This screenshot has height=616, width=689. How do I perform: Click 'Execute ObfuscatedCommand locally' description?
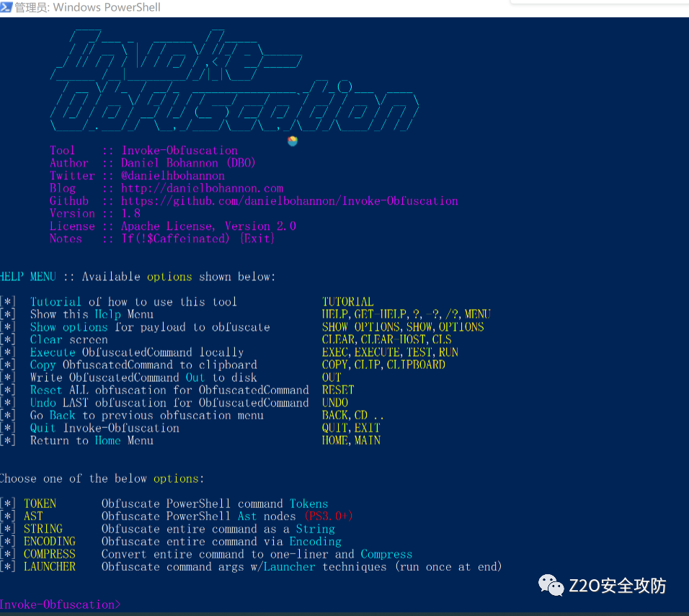[x=137, y=353]
